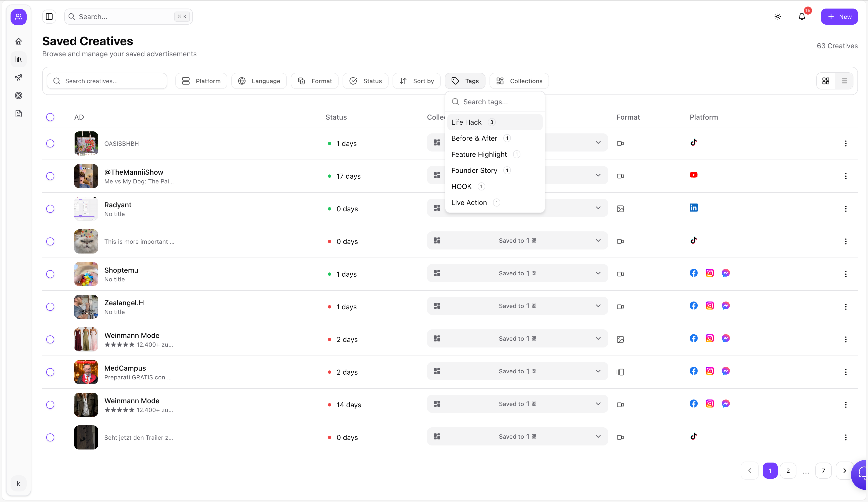Click the Search tags input field

tap(500, 102)
